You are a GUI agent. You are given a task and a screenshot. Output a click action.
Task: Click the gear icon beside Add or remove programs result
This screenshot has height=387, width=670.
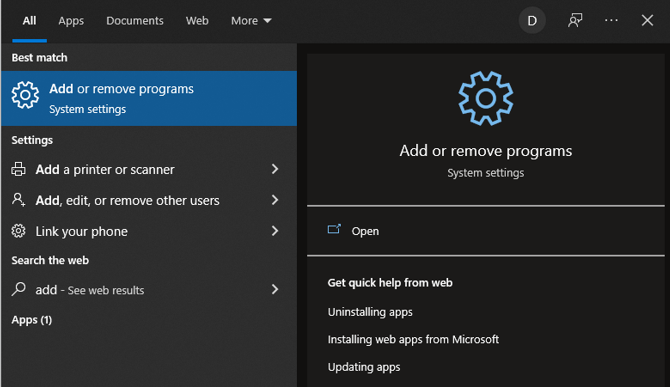pyautogui.click(x=25, y=95)
